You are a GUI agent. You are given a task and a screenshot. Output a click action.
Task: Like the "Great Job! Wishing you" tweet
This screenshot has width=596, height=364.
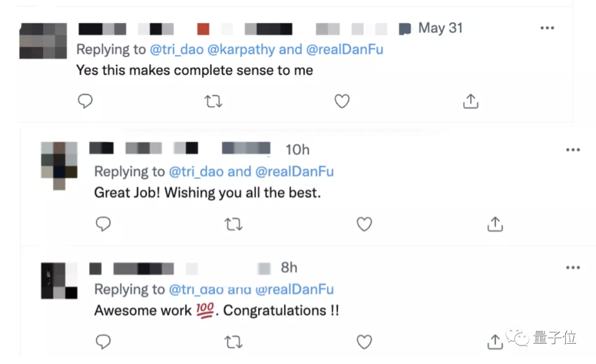pos(364,224)
